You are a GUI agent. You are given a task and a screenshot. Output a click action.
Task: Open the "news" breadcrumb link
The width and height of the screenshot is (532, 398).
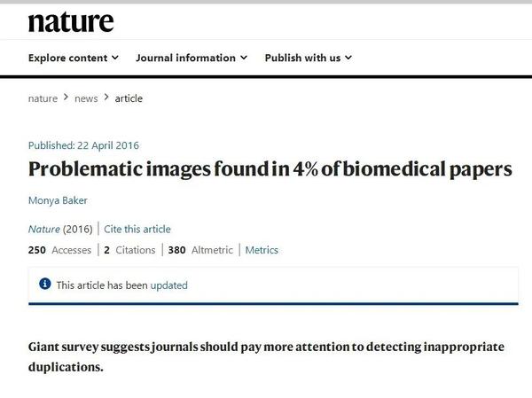[86, 98]
